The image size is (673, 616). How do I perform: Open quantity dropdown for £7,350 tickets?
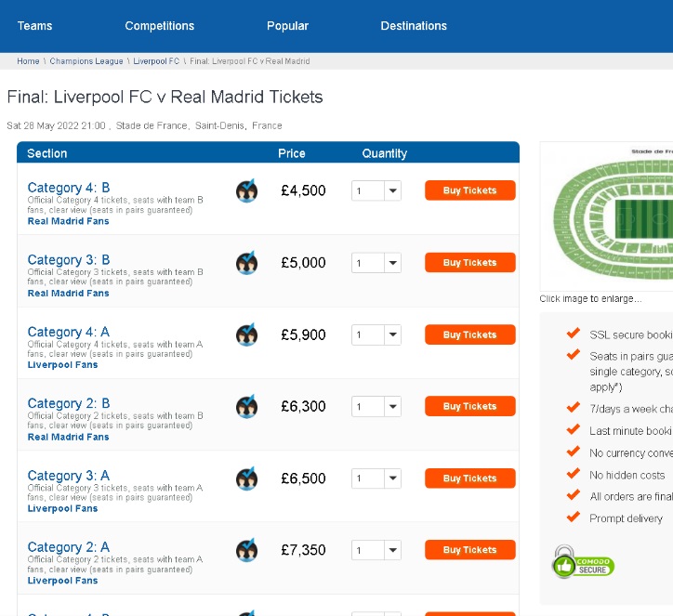[x=376, y=550]
